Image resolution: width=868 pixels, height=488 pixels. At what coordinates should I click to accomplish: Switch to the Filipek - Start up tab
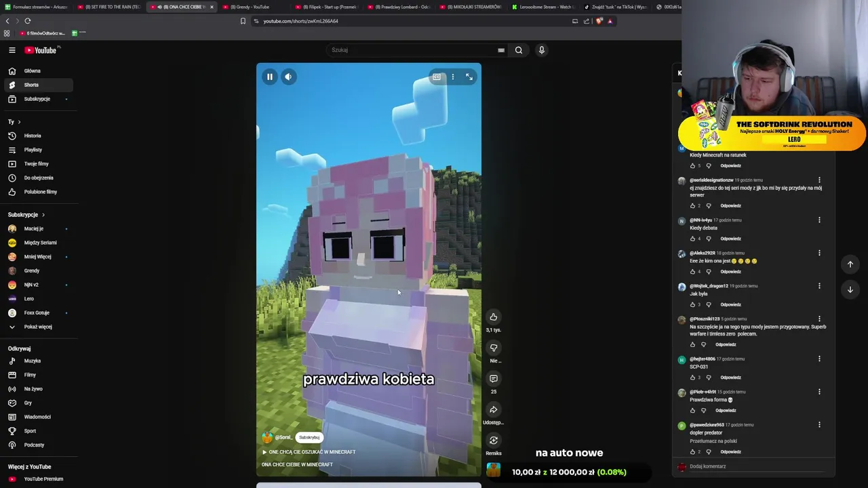pos(328,7)
